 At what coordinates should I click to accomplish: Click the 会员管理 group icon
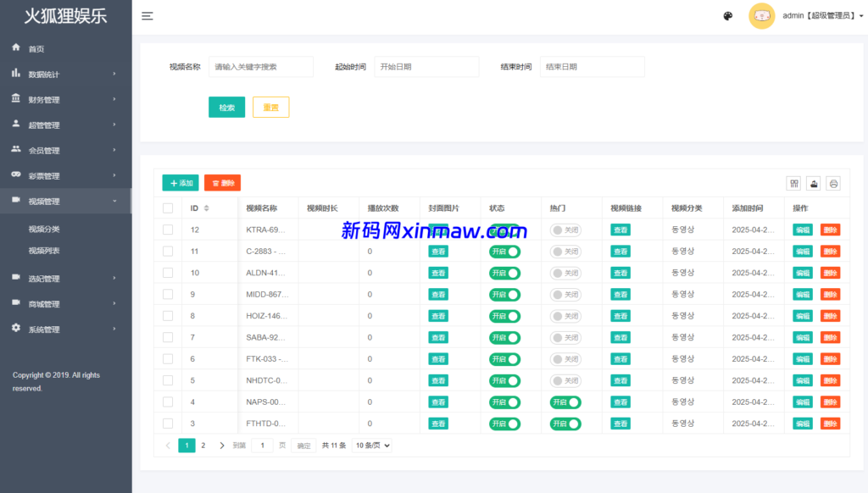coord(16,149)
